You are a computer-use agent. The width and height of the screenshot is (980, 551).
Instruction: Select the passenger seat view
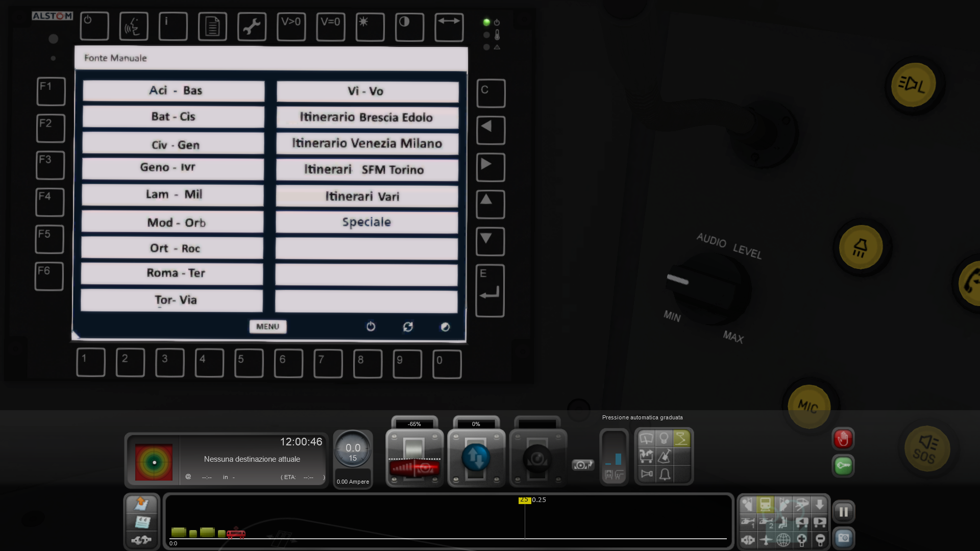[783, 522]
